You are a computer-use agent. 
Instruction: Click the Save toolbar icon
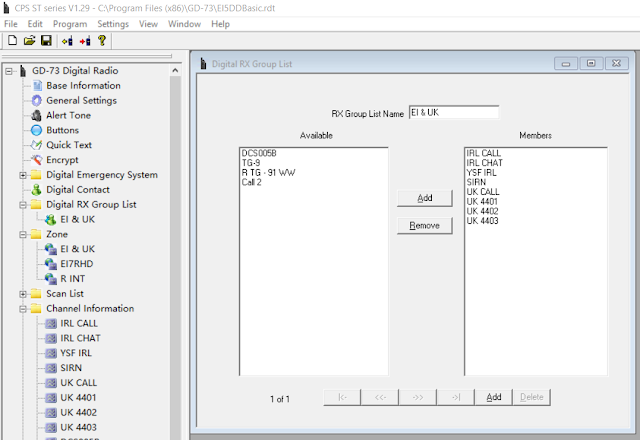[x=46, y=40]
